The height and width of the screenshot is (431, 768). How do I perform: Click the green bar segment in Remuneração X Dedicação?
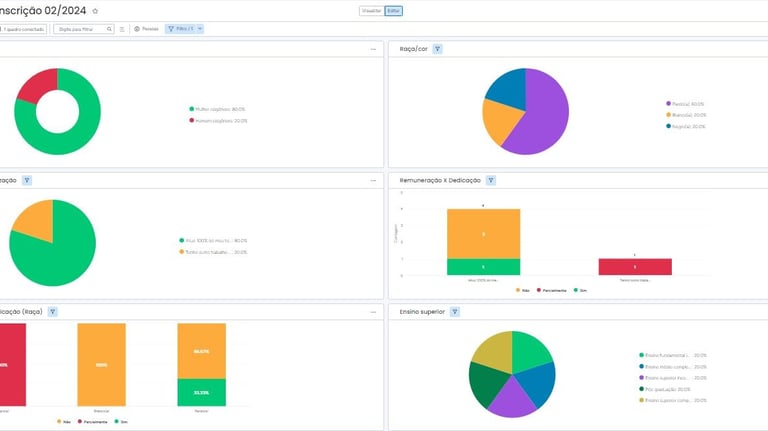click(x=483, y=267)
